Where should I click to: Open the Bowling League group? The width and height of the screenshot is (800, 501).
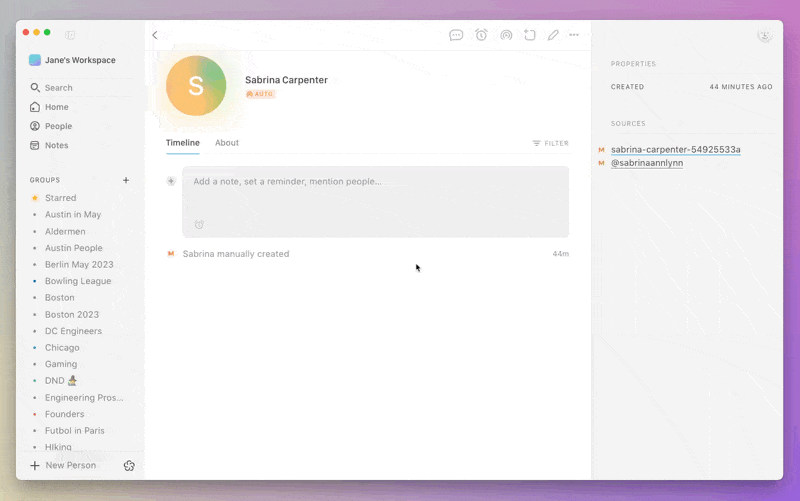pyautogui.click(x=78, y=281)
